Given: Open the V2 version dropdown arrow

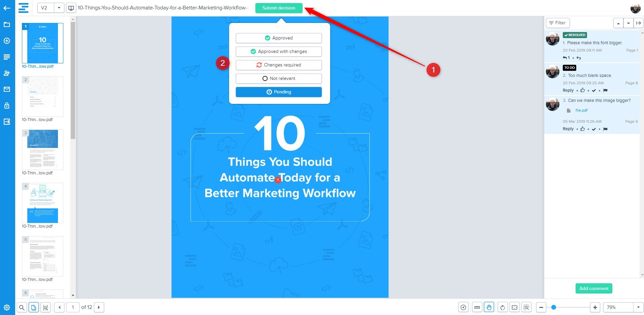Looking at the screenshot, I should (x=59, y=8).
